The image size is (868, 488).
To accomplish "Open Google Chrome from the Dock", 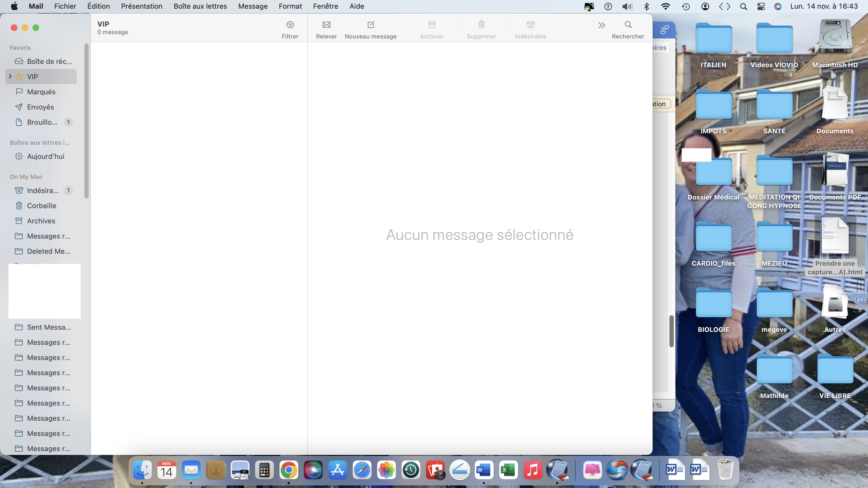I will coord(288,470).
